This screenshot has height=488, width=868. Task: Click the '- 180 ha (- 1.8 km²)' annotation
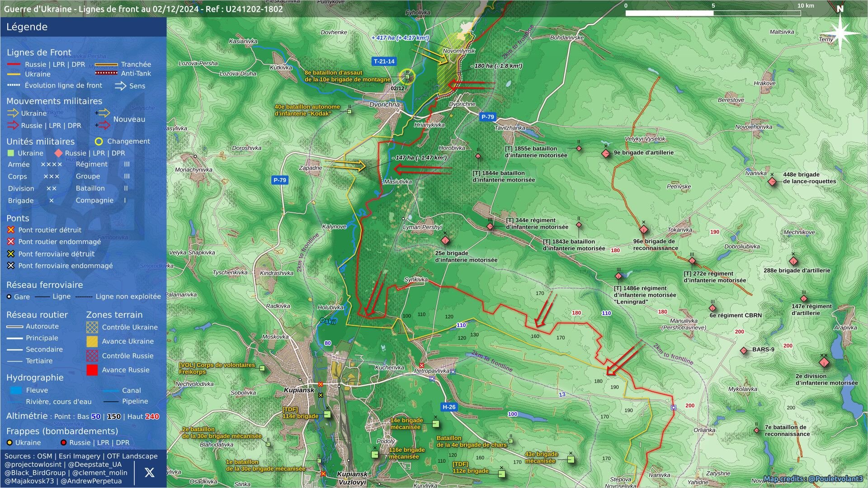(496, 66)
